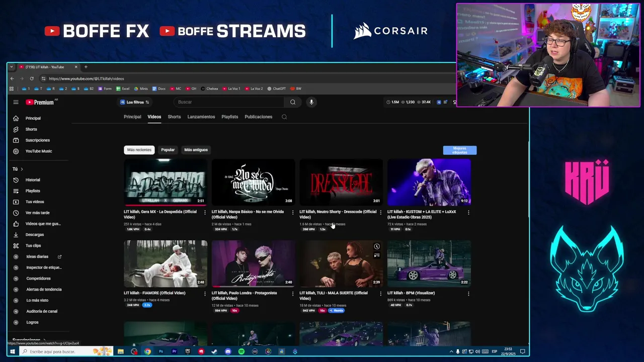The image size is (644, 362).
Task: Open Photoshop from the taskbar
Action: 161,351
